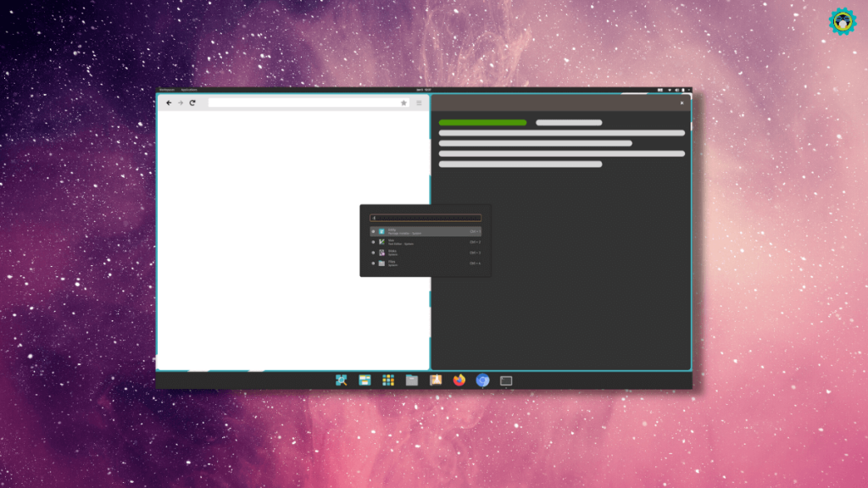The height and width of the screenshot is (488, 868).
Task: Bookmark page using the star icon
Action: pyautogui.click(x=403, y=103)
